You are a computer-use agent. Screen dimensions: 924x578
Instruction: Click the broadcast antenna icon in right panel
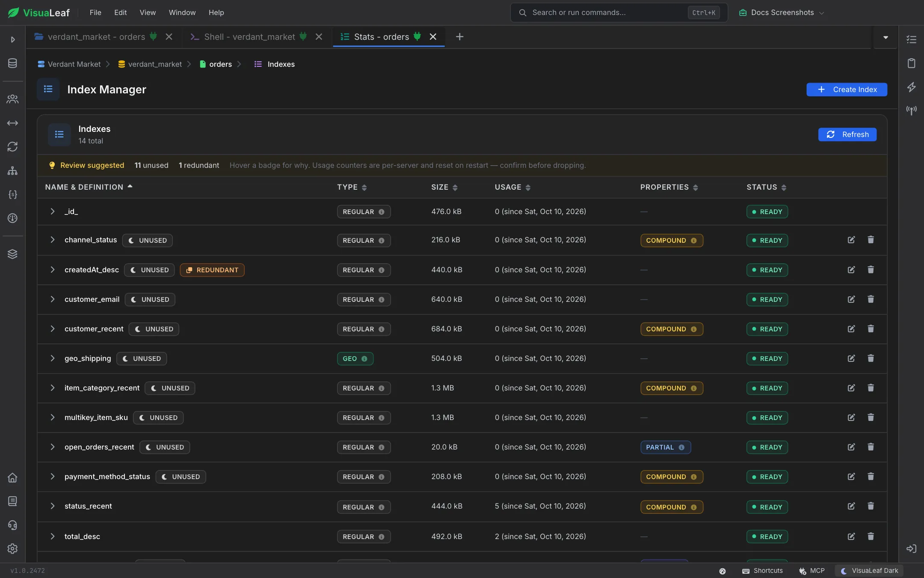912,110
